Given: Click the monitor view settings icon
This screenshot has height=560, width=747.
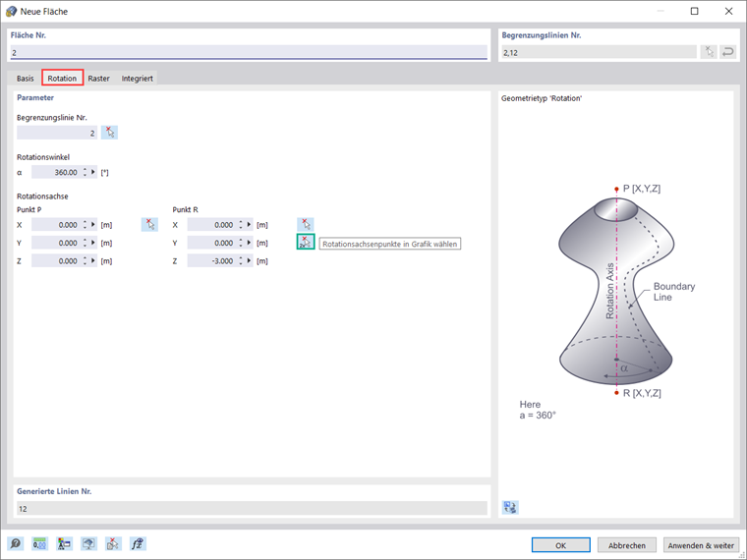Looking at the screenshot, I should click(x=88, y=543).
